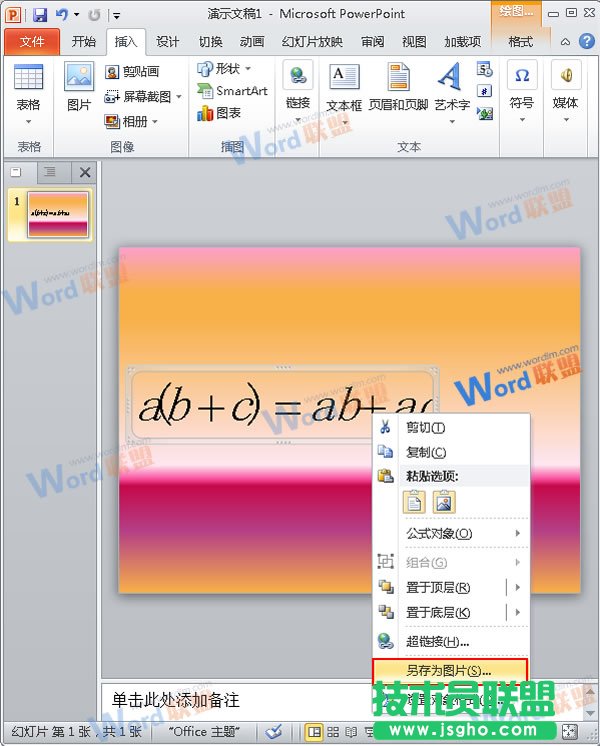Paste as picture icon option

pyautogui.click(x=444, y=502)
